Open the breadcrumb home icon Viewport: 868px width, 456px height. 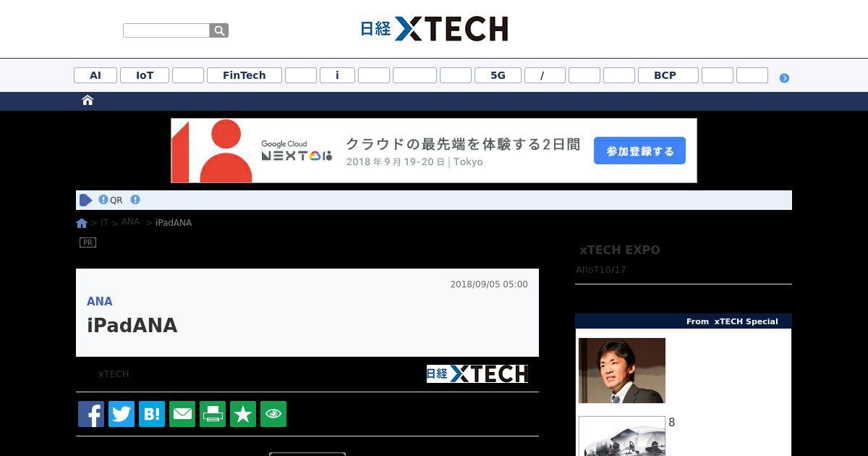(x=82, y=223)
